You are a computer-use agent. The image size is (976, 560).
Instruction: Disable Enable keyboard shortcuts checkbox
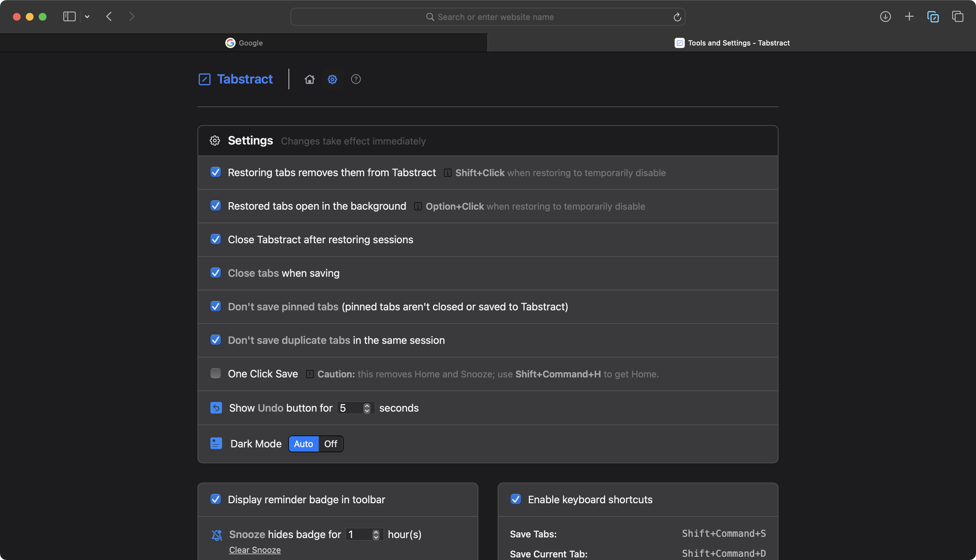(x=515, y=499)
